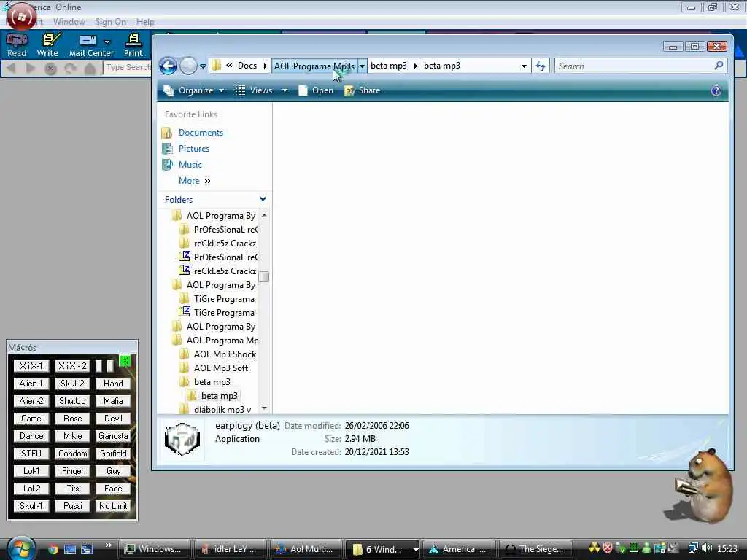Open the AOL Mail Center icon

tap(90, 46)
